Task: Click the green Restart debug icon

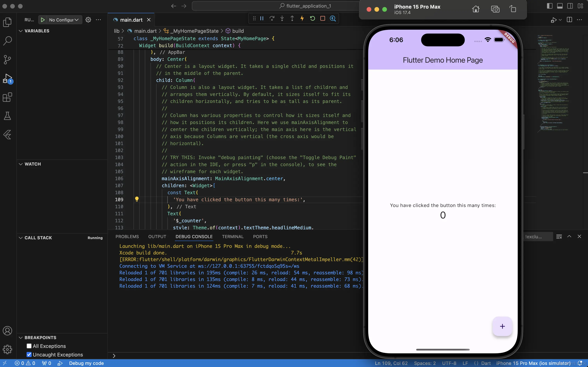Action: pos(313,19)
